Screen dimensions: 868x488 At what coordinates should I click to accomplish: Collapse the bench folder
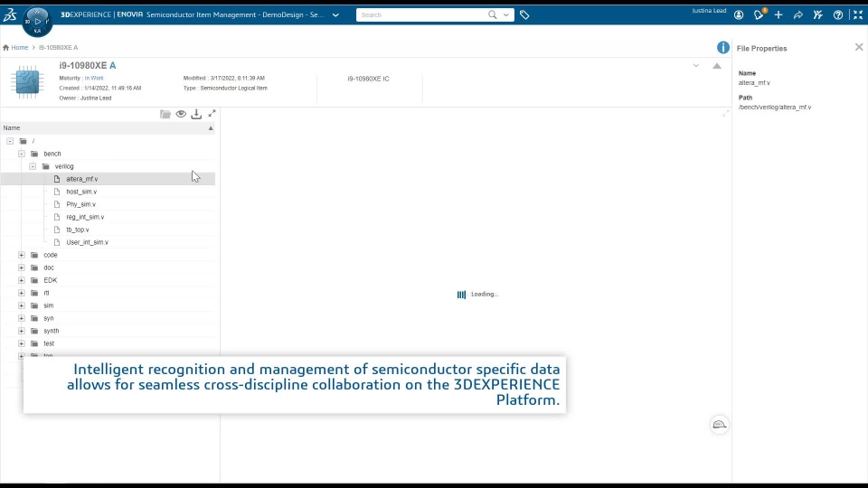tap(21, 154)
